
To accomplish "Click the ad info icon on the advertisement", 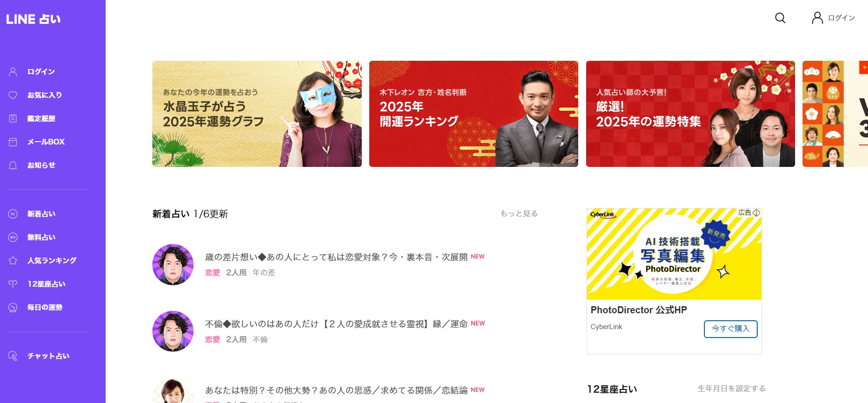I will 756,213.
